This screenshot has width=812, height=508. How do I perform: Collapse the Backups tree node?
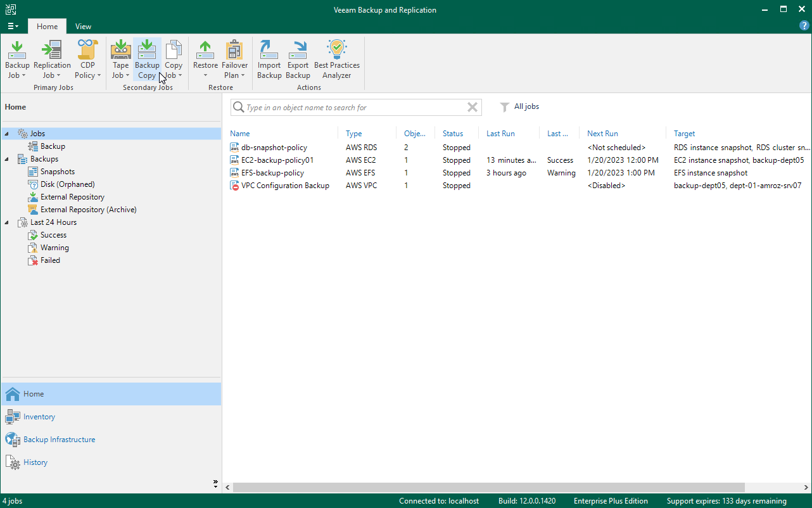(6, 159)
